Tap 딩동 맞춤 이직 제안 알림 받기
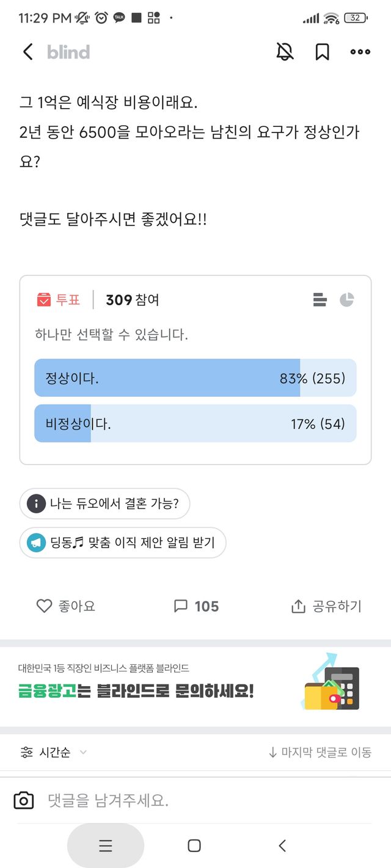The height and width of the screenshot is (868, 391). point(123,542)
